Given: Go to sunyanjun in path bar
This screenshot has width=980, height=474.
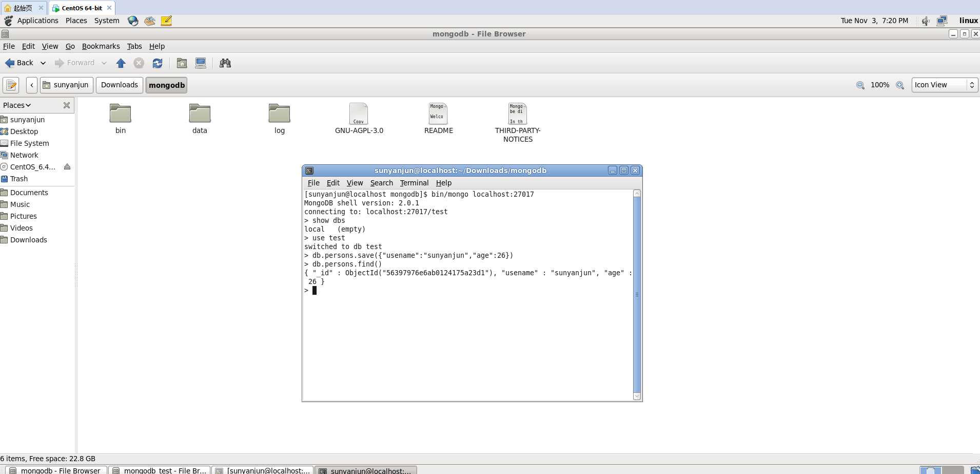Looking at the screenshot, I should click(67, 85).
